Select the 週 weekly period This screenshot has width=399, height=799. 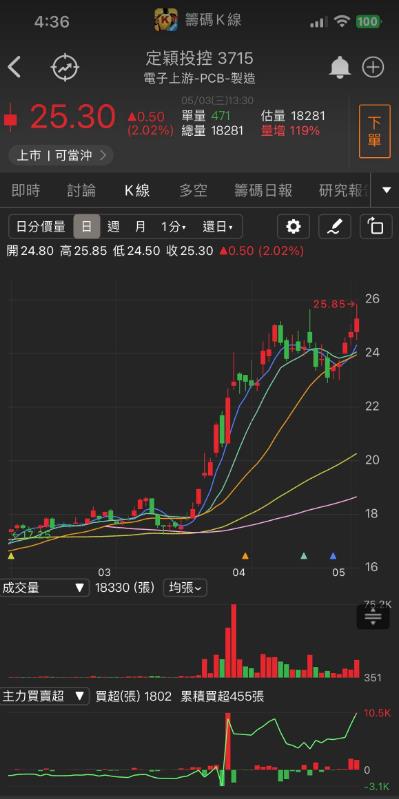click(113, 226)
